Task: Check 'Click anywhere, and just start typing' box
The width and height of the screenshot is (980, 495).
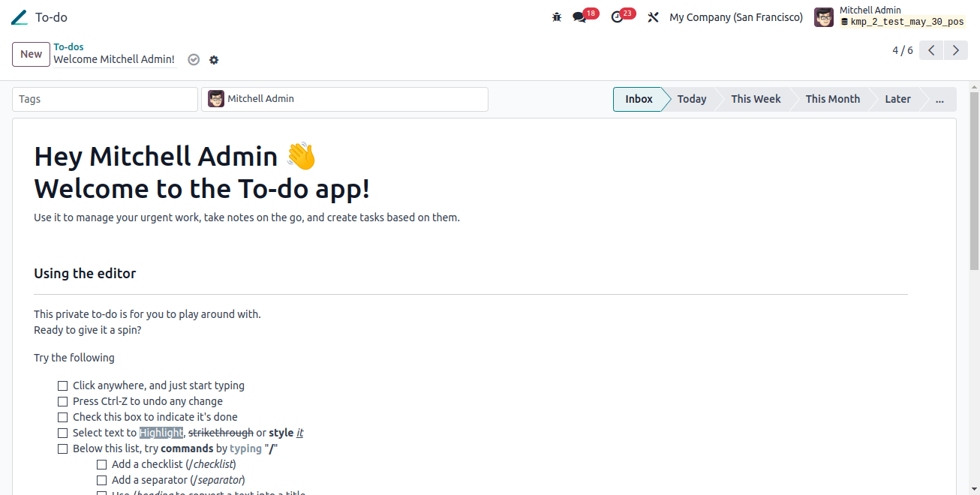Action: (63, 385)
